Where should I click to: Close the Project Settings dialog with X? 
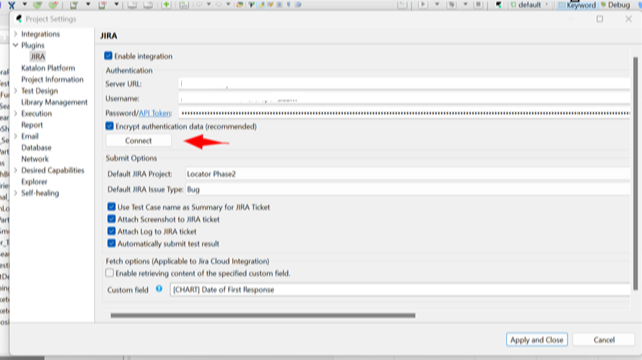pyautogui.click(x=628, y=19)
